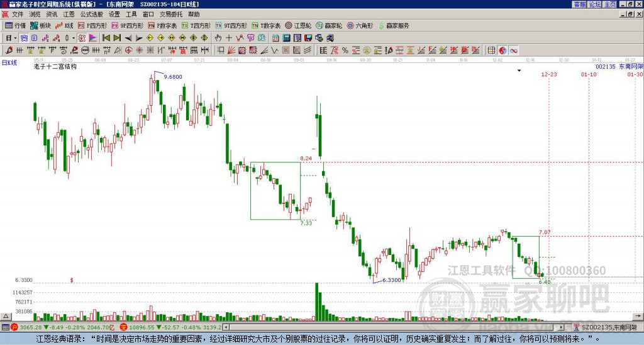The height and width of the screenshot is (345, 644).
Task: Select the Gann fan lines tool
Action: tap(231, 50)
